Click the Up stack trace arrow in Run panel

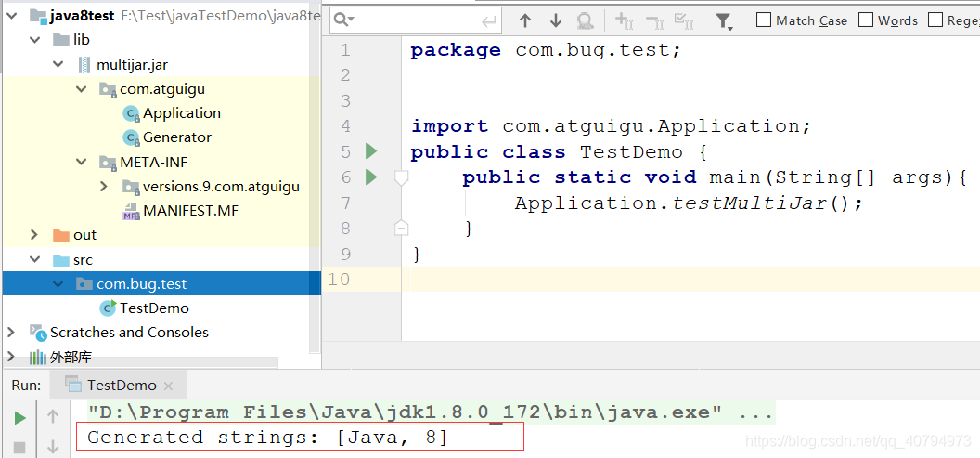pos(53,415)
